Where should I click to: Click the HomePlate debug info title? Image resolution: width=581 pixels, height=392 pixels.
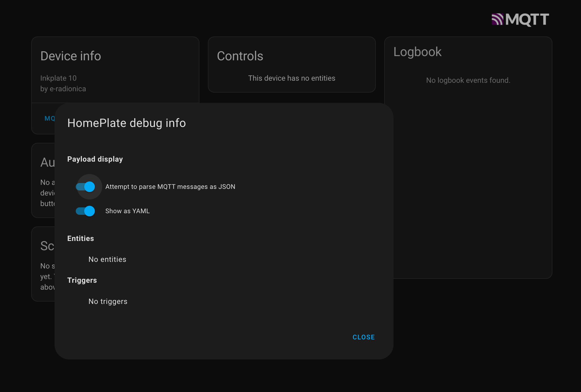point(126,123)
